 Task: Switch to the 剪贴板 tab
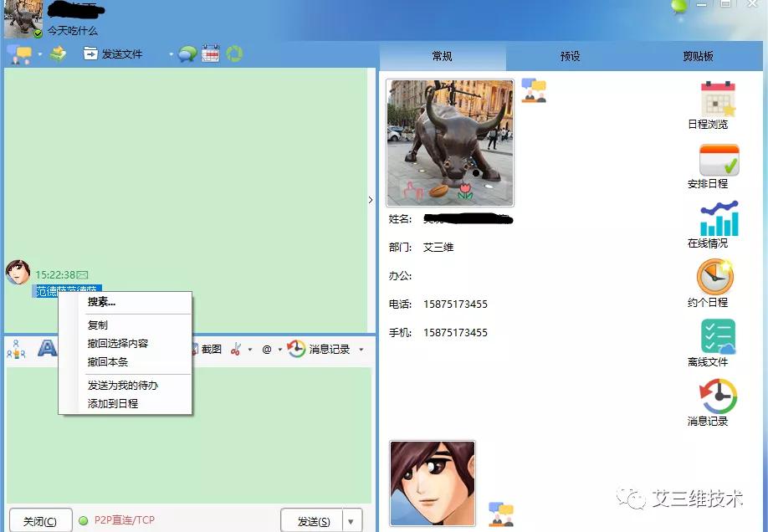point(699,56)
